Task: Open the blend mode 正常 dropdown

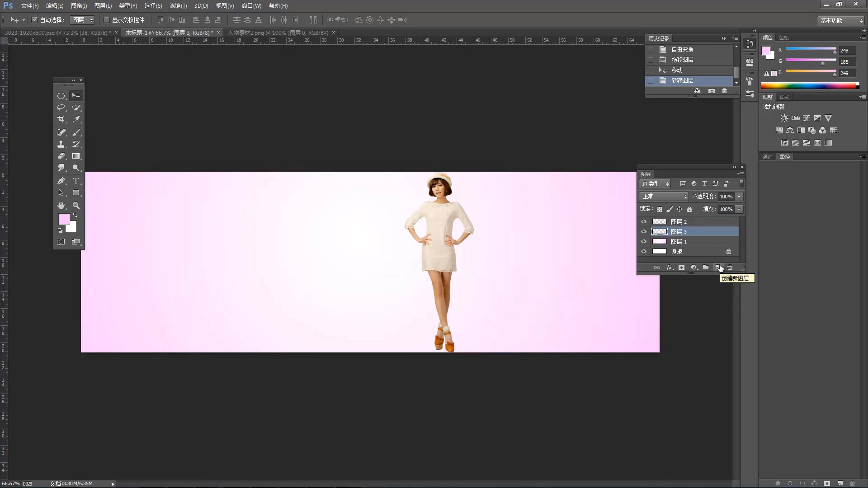Action: (664, 197)
